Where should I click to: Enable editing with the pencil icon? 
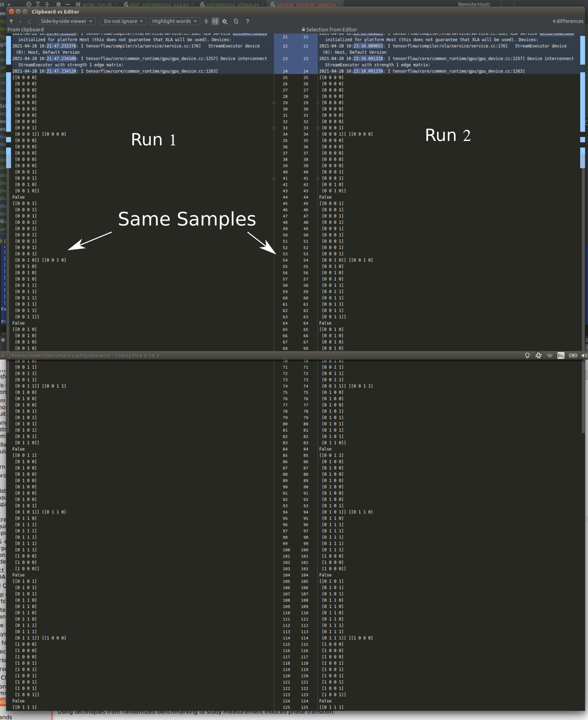point(29,21)
